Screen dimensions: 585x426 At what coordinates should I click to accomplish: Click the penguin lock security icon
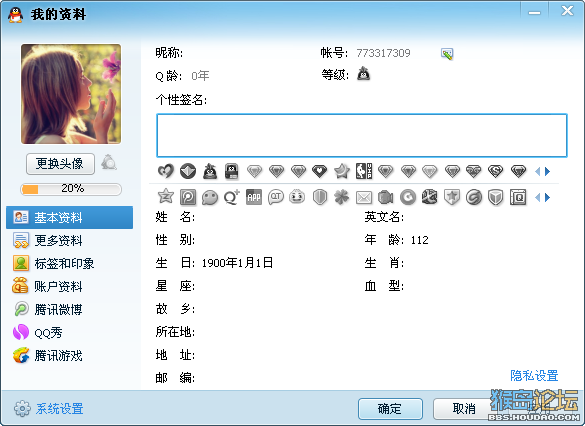(x=232, y=171)
